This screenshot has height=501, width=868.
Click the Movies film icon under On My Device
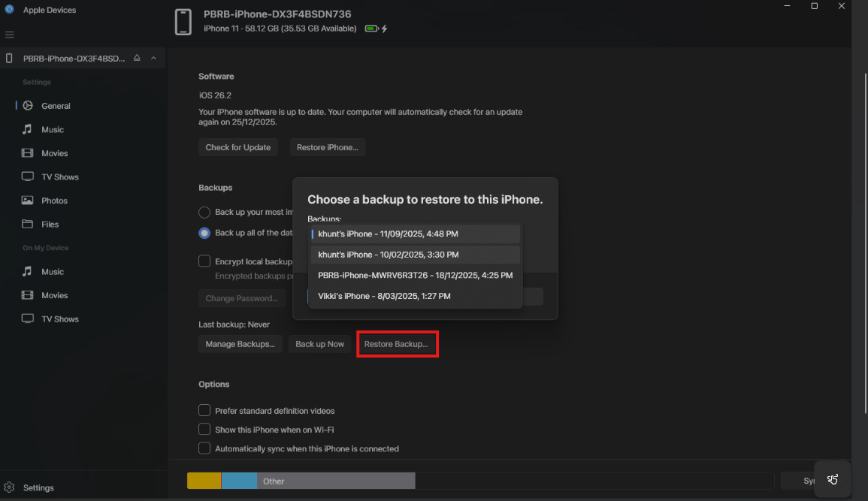[28, 295]
